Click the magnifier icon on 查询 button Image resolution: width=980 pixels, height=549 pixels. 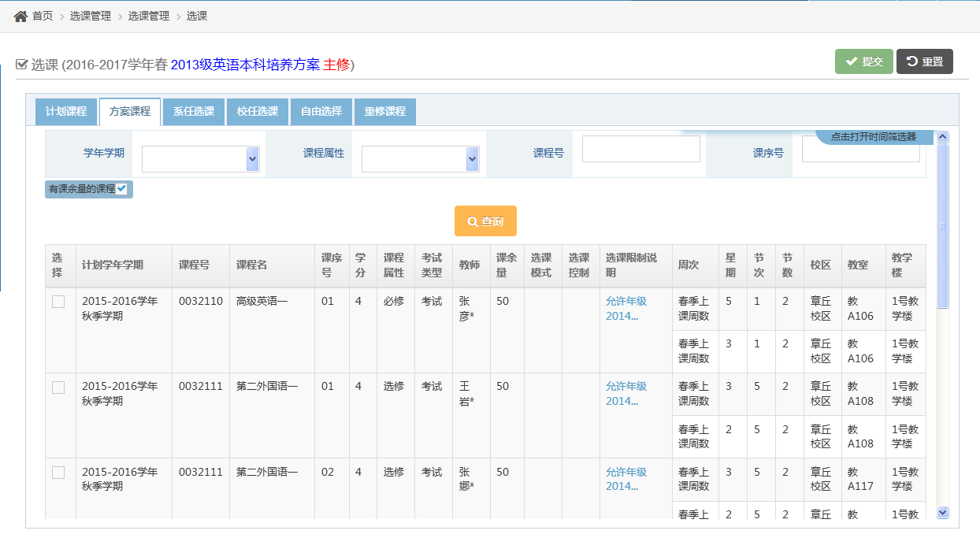[473, 222]
